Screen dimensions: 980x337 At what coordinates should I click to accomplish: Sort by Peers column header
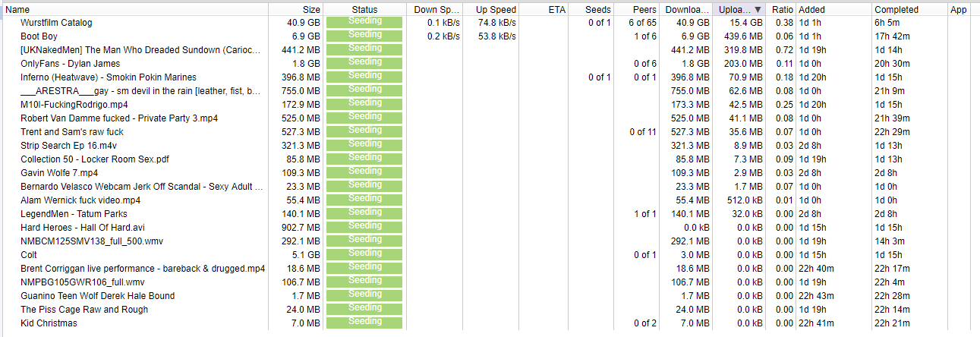point(645,10)
